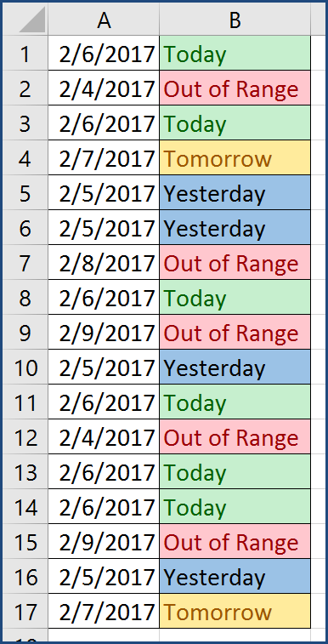Click the Tomorrow cell in row 4
This screenshot has width=328, height=644.
(235, 157)
